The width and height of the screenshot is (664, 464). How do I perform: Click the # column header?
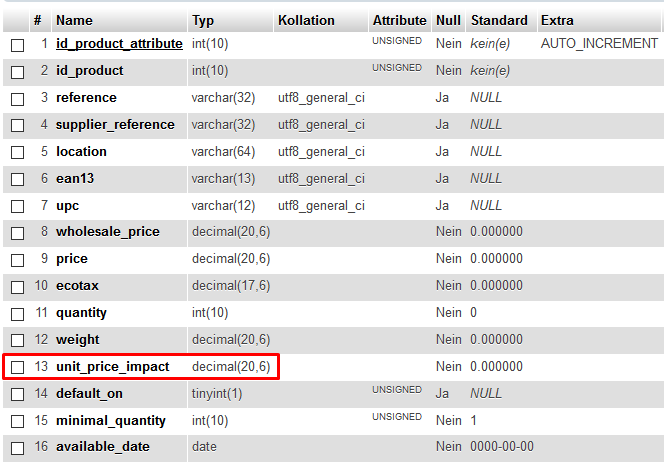pyautogui.click(x=38, y=20)
